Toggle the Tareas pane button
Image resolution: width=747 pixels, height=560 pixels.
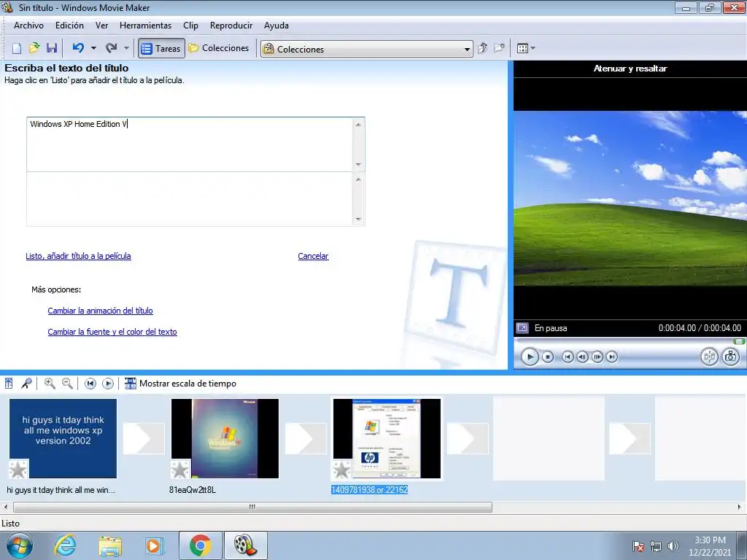(161, 48)
